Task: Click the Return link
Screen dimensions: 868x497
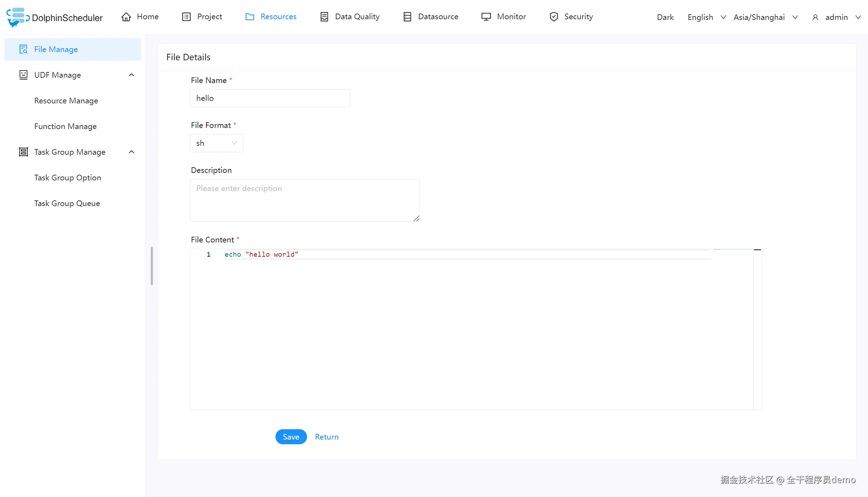Action: 327,437
